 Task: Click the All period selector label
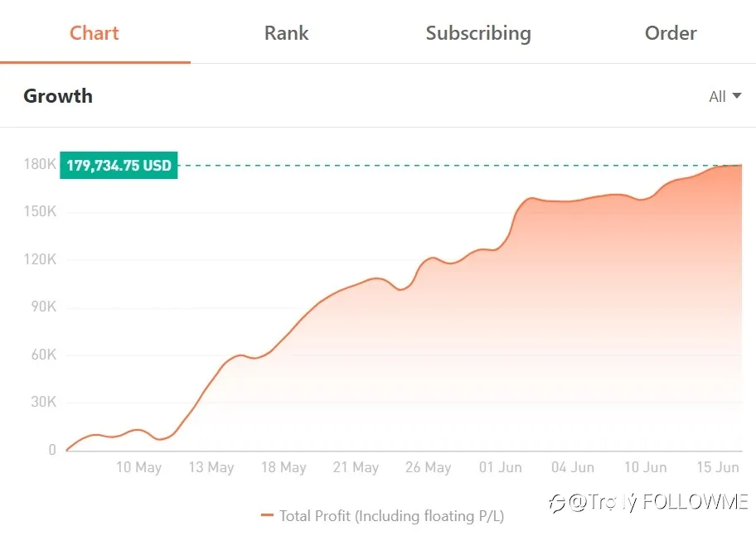tap(717, 96)
